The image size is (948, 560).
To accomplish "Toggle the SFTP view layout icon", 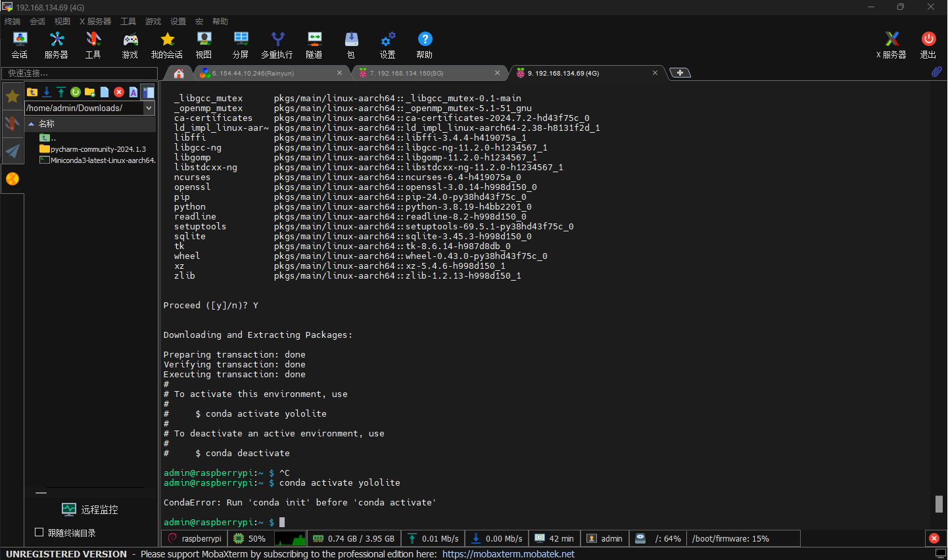I will coord(148,92).
